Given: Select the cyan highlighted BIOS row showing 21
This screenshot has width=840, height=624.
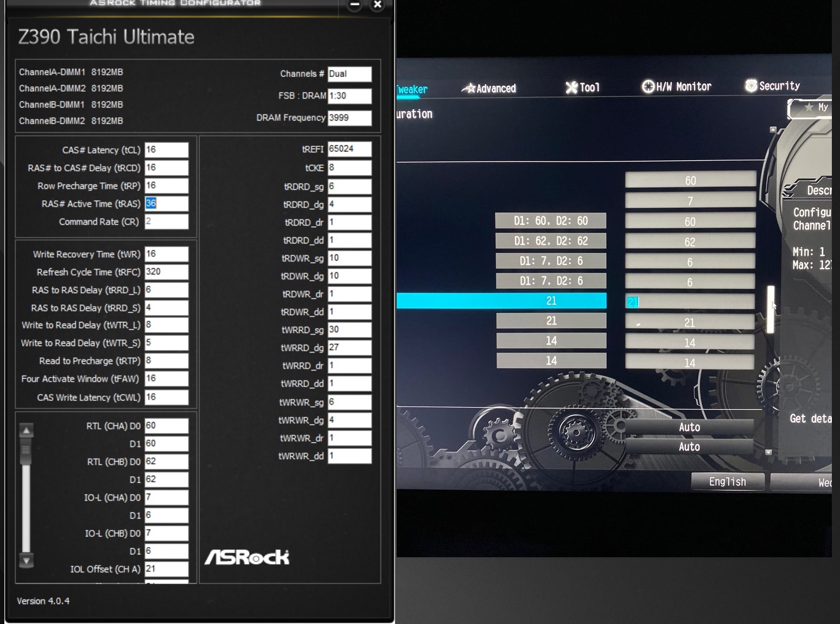Looking at the screenshot, I should [501, 301].
